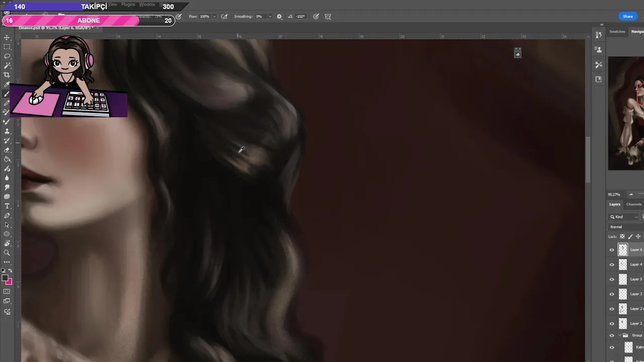The image size is (644, 362).
Task: Select the Type tool
Action: click(7, 206)
